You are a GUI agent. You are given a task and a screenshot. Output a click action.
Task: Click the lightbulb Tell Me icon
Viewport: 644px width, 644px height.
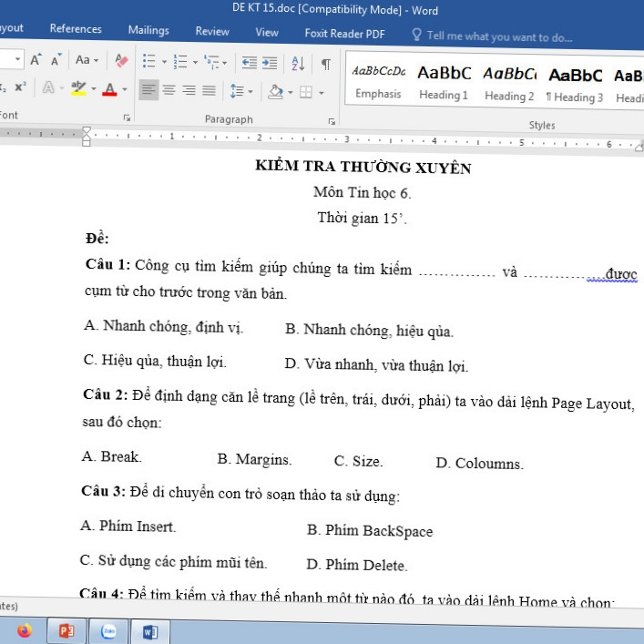[x=416, y=35]
